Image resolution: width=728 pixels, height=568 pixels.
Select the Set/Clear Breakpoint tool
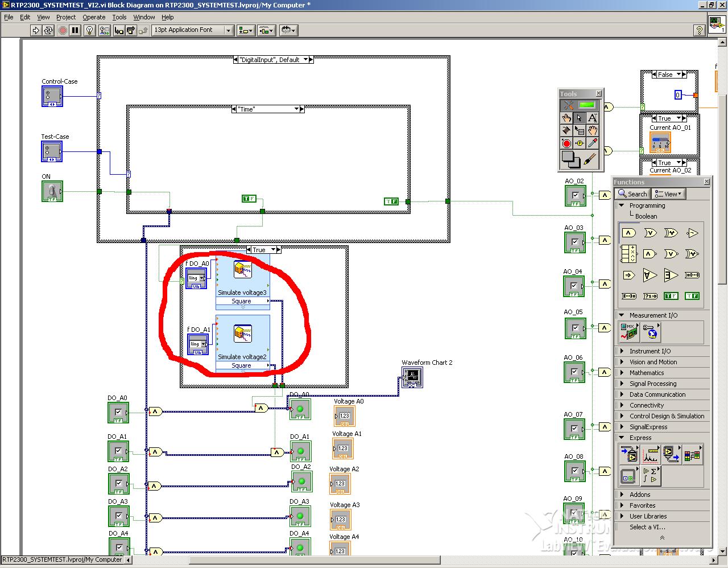[x=566, y=143]
